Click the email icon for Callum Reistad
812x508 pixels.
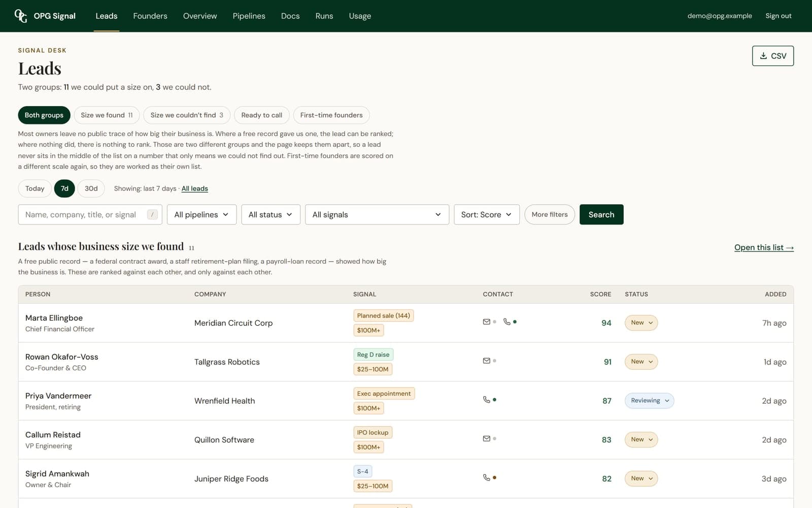(487, 438)
